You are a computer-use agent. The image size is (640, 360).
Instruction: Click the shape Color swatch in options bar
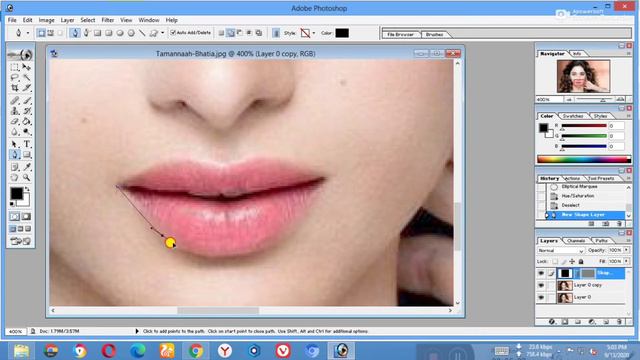click(342, 33)
